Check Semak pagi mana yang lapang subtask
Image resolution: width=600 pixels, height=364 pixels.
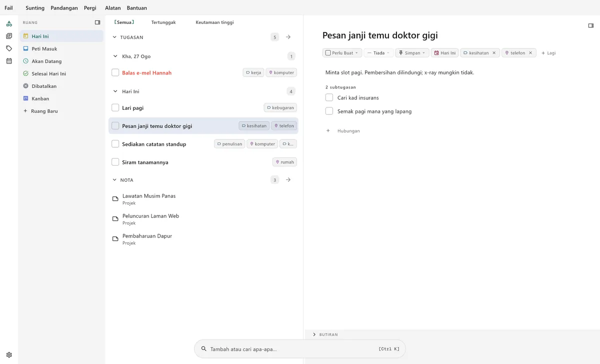[x=329, y=111]
